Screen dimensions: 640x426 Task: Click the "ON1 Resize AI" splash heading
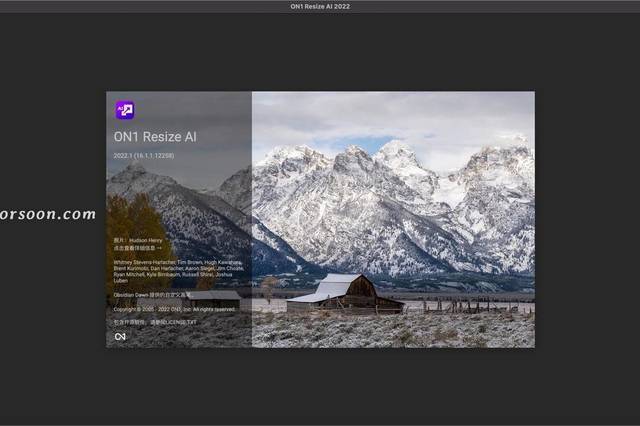(155, 137)
